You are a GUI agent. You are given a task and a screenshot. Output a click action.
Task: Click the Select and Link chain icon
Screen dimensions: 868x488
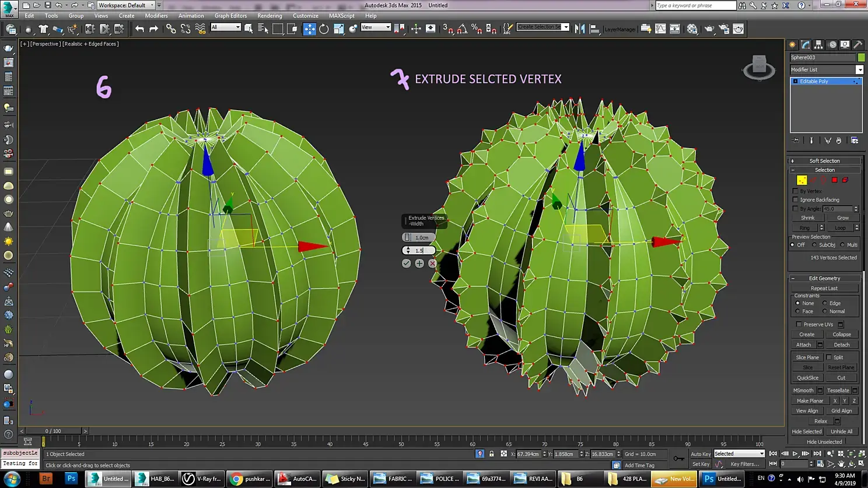point(171,29)
